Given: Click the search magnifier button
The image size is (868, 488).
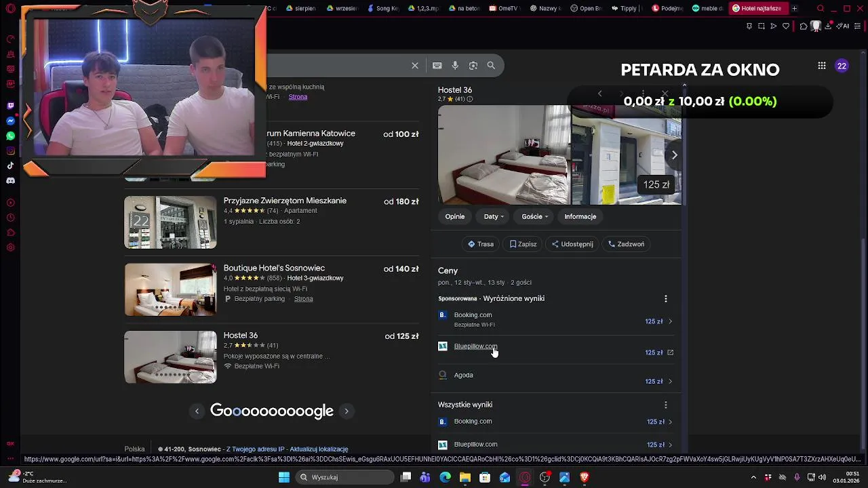Looking at the screenshot, I should tap(491, 66).
